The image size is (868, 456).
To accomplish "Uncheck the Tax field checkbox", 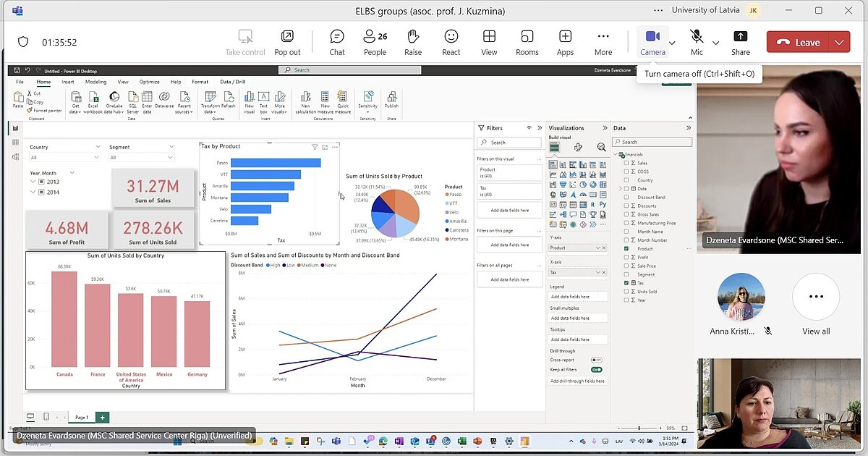I will [x=626, y=283].
